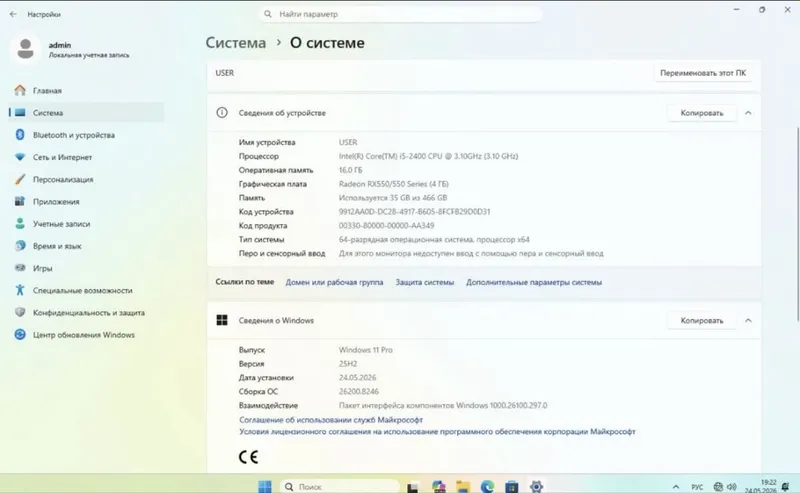The height and width of the screenshot is (493, 800).
Task: Open Условия лицензионного соглашения link
Action: coord(437,432)
